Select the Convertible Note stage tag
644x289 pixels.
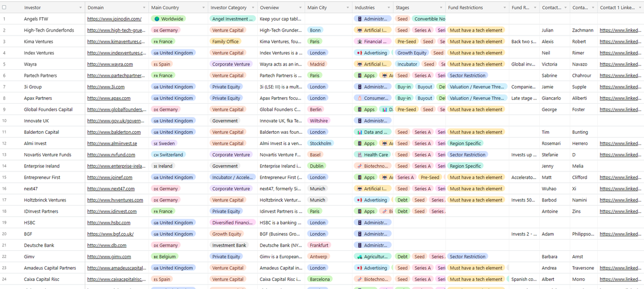coord(429,19)
